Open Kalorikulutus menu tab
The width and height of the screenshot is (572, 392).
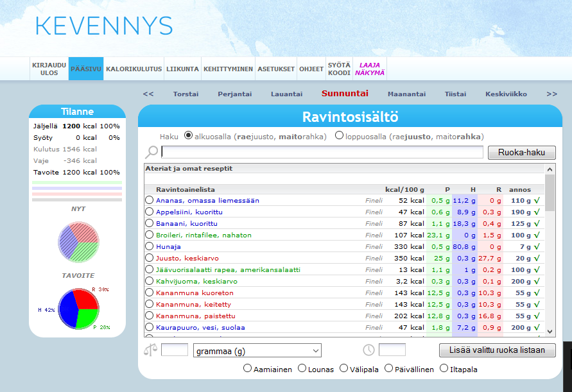[x=134, y=69]
